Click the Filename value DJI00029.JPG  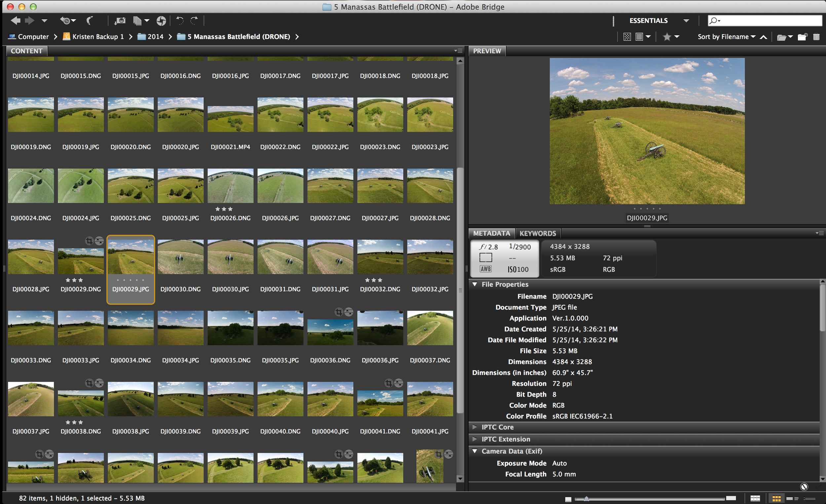(572, 296)
